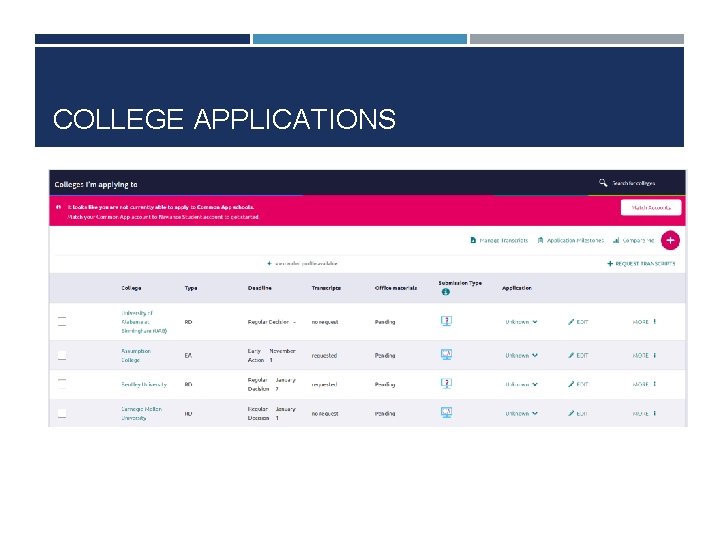Viewport: 720px width, 540px height.
Task: Click the EA type cell for Assumption College
Action: pyautogui.click(x=188, y=355)
